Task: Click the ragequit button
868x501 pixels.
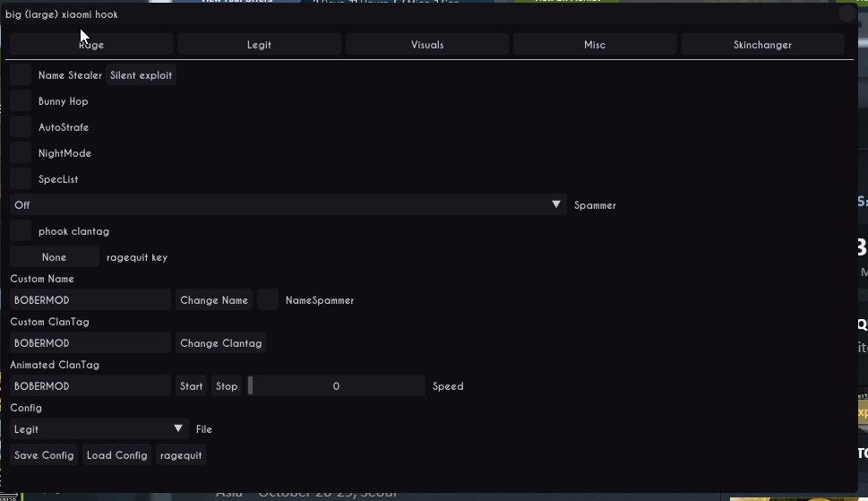Action: tap(181, 455)
